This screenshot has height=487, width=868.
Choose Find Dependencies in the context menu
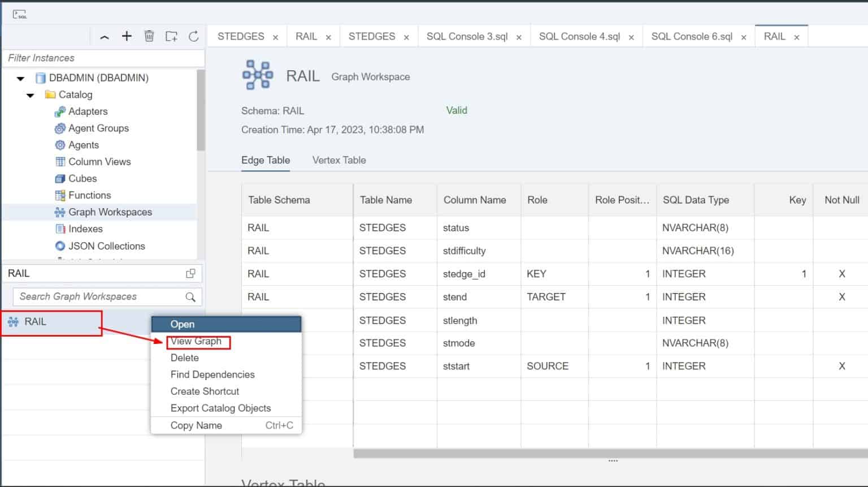[x=212, y=374]
